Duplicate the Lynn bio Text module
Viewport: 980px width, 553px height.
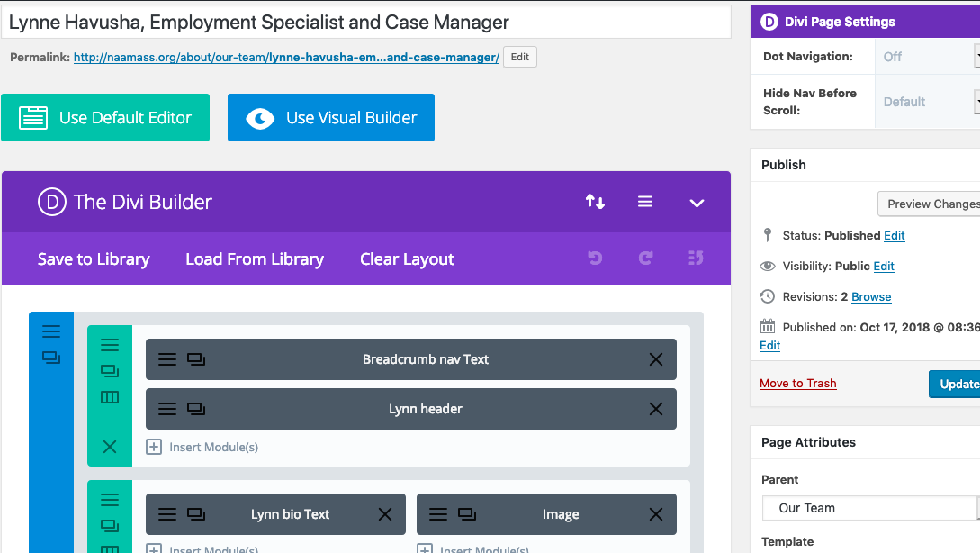tap(196, 514)
